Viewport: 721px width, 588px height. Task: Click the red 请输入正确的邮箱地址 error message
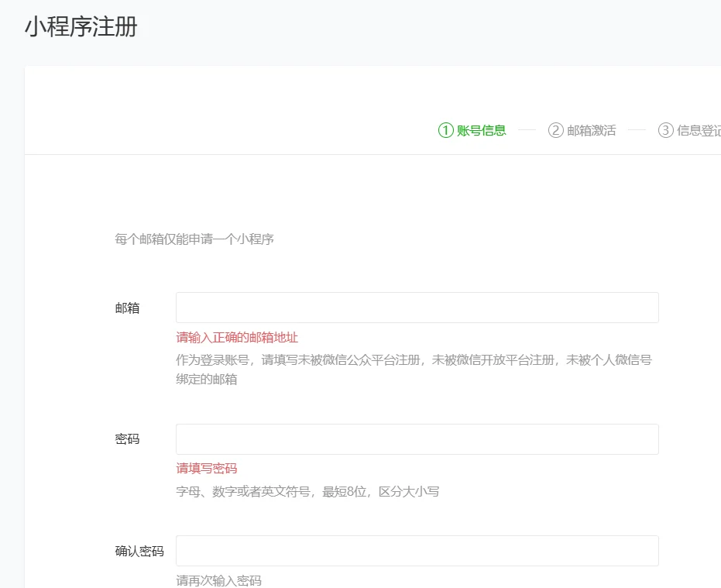(x=235, y=337)
